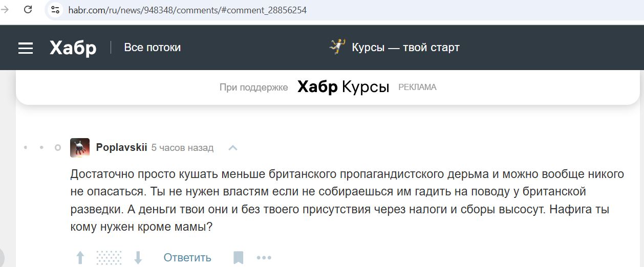Reload the page in the browser

28,10
